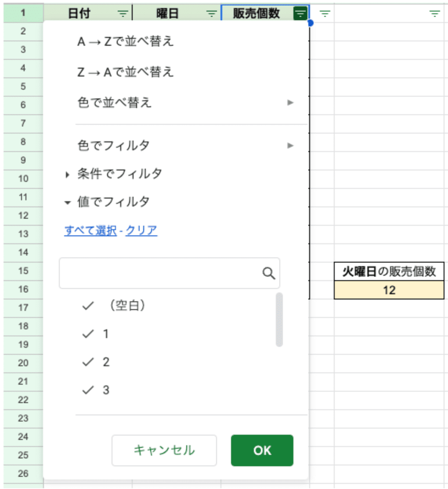Toggle the value 3 checkmark

[x=88, y=390]
